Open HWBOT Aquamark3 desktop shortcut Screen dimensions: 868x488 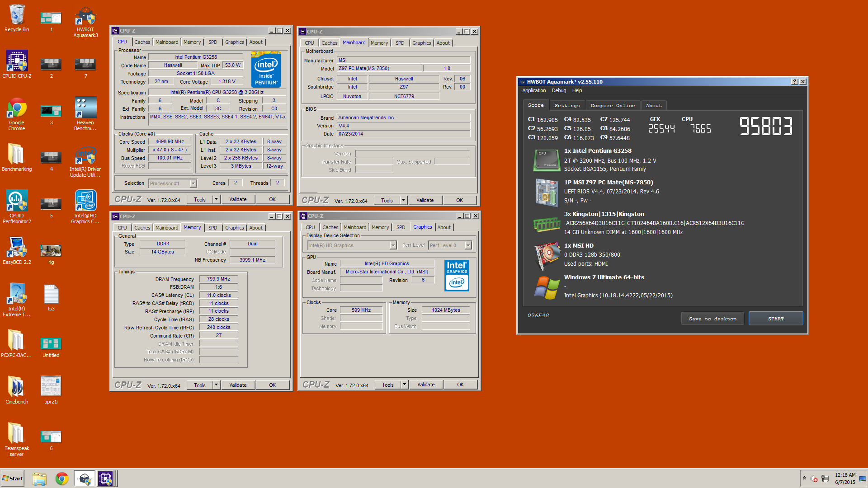click(85, 21)
